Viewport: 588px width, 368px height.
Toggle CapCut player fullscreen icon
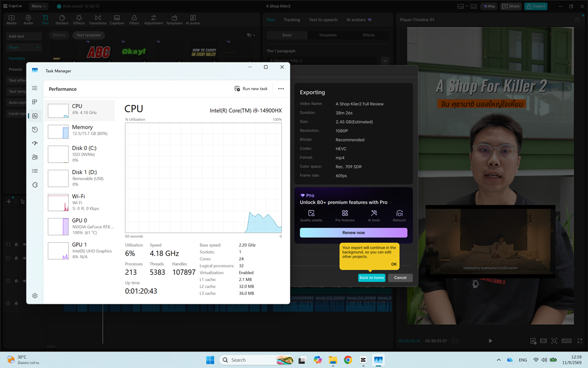click(579, 340)
